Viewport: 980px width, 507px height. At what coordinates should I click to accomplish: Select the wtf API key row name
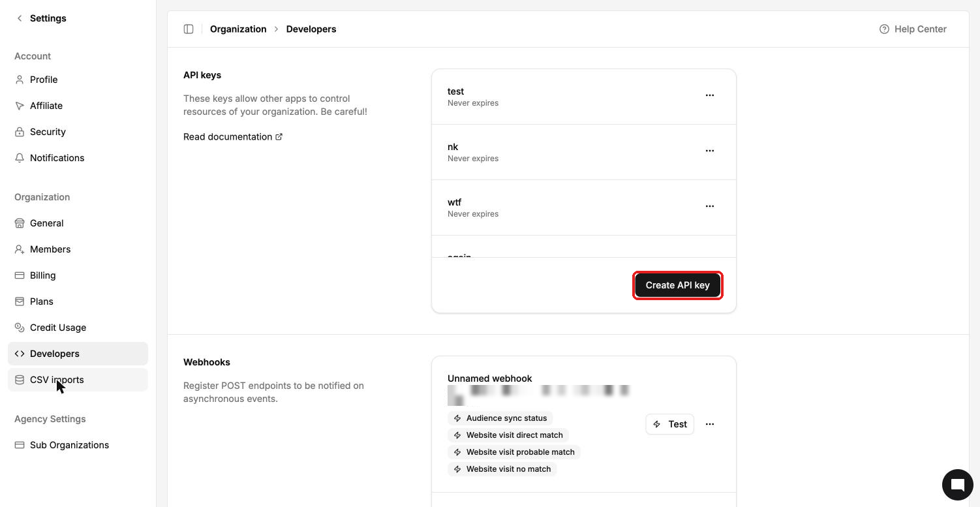pos(455,202)
